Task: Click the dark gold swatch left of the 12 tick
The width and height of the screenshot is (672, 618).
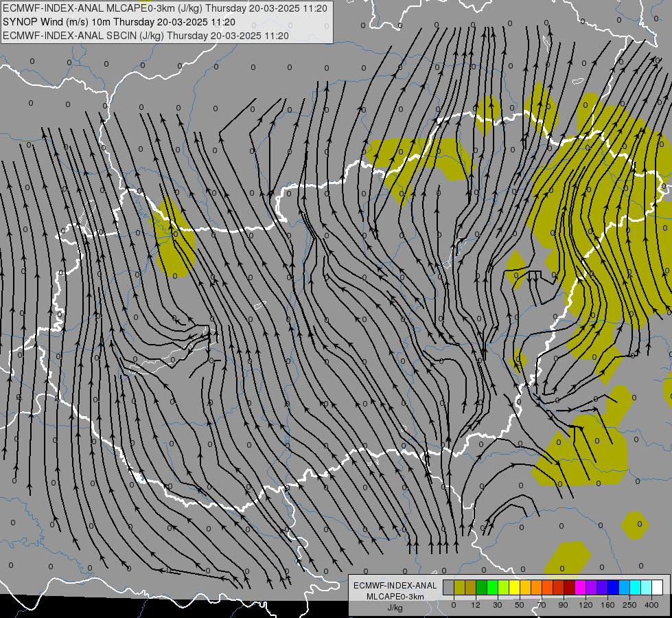Action: [x=471, y=587]
